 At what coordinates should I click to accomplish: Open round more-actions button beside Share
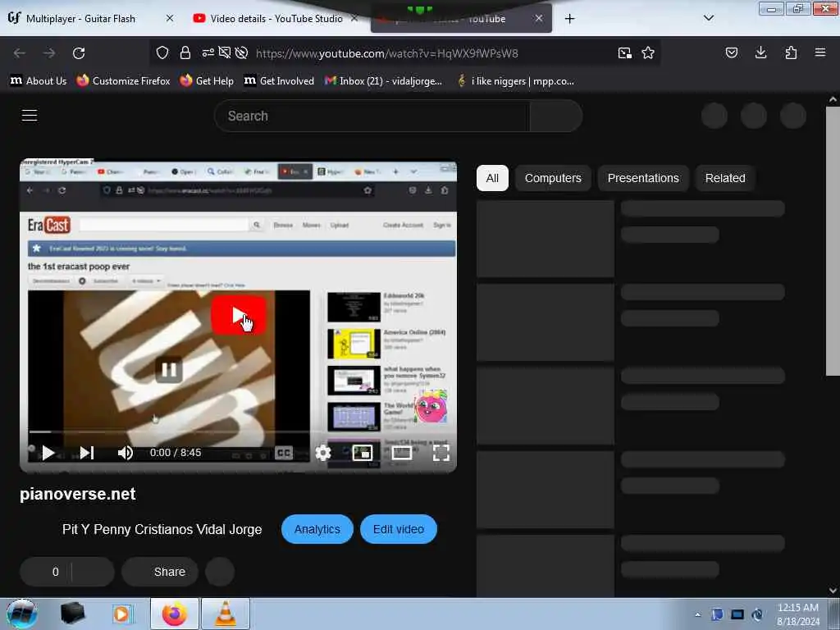click(220, 572)
